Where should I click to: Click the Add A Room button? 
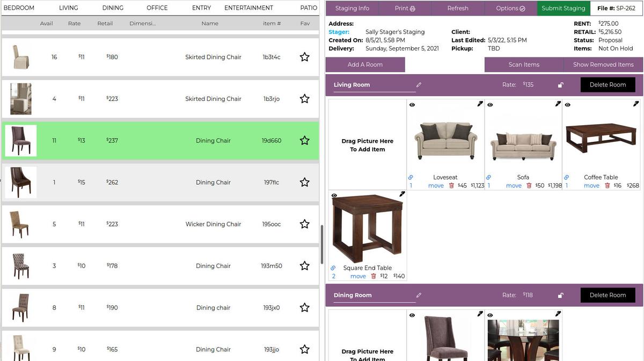(365, 64)
